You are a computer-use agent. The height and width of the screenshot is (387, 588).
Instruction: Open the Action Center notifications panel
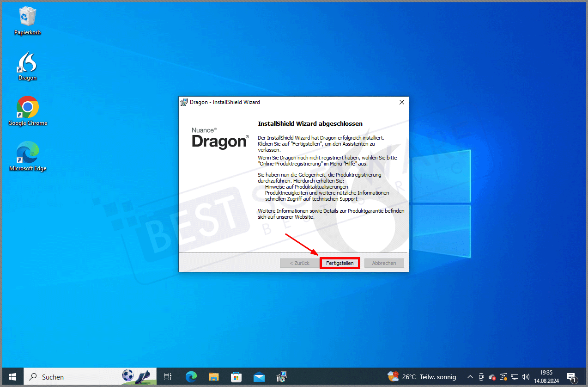pyautogui.click(x=571, y=376)
